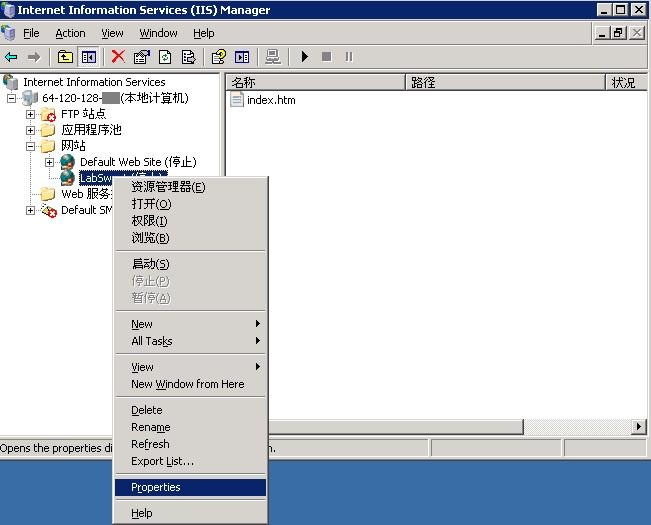Open the File menu
Image resolution: width=651 pixels, height=525 pixels.
(x=31, y=33)
